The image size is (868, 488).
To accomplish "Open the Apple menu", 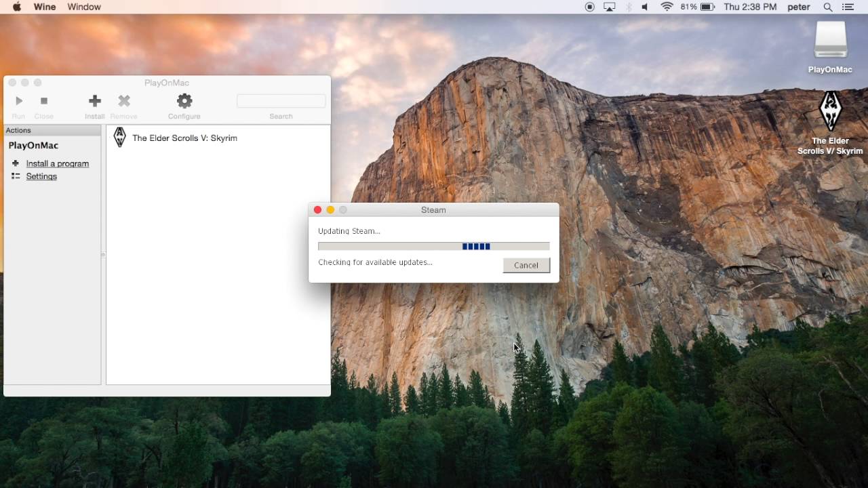I will point(17,7).
